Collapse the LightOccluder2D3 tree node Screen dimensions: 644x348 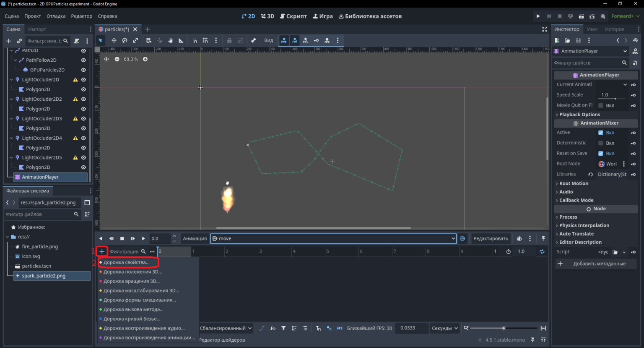[x=11, y=119]
